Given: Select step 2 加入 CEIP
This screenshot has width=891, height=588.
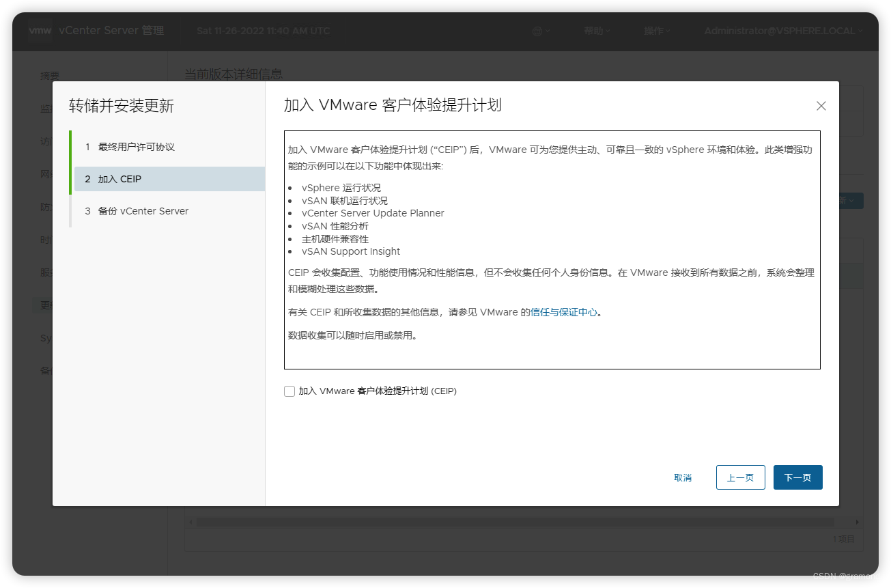Looking at the screenshot, I should point(169,179).
